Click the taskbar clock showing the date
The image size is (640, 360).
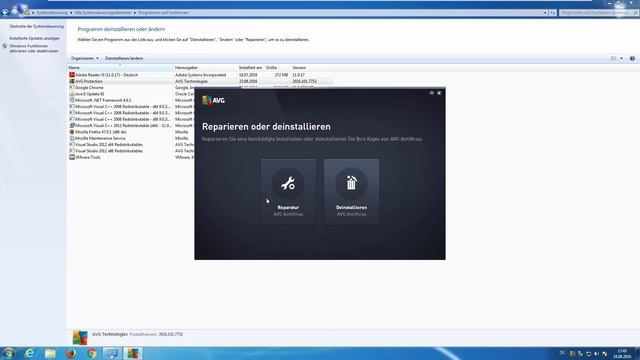[622, 354]
